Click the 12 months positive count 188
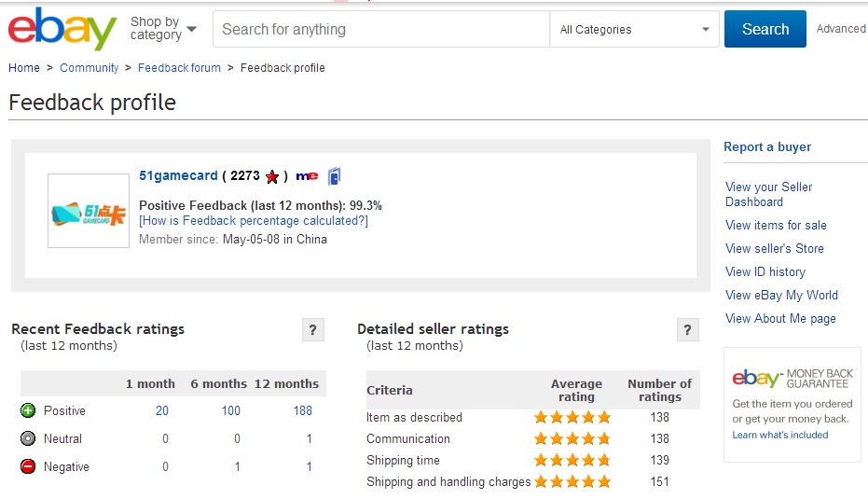The image size is (868, 499). [x=302, y=410]
